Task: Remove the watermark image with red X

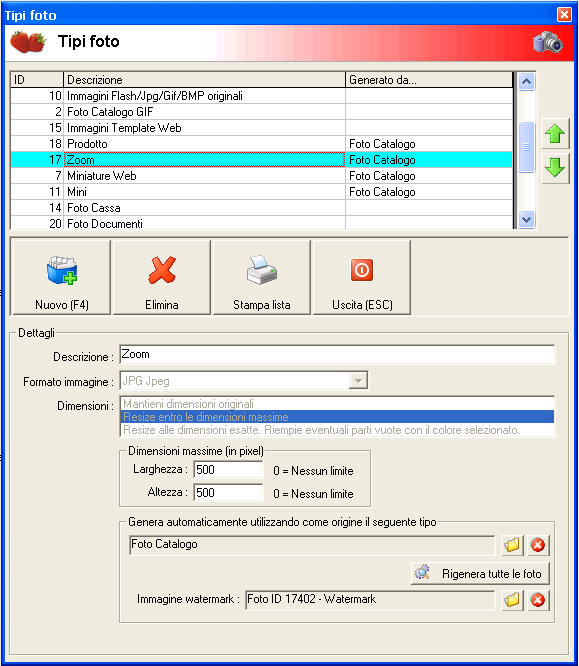Action: (x=538, y=600)
